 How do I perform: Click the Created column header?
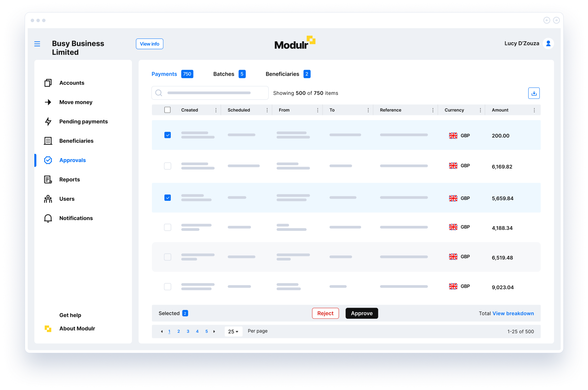(189, 110)
